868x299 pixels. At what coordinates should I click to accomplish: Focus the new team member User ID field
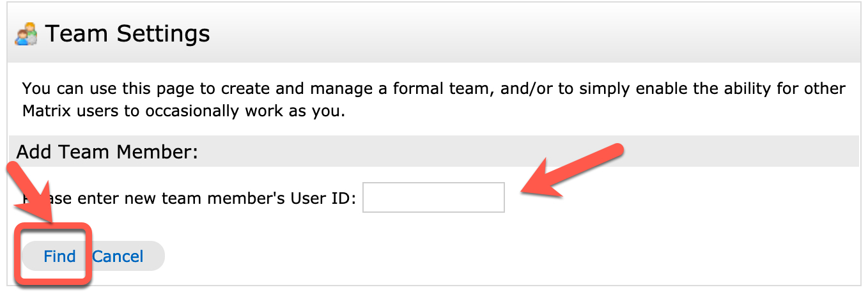click(433, 197)
